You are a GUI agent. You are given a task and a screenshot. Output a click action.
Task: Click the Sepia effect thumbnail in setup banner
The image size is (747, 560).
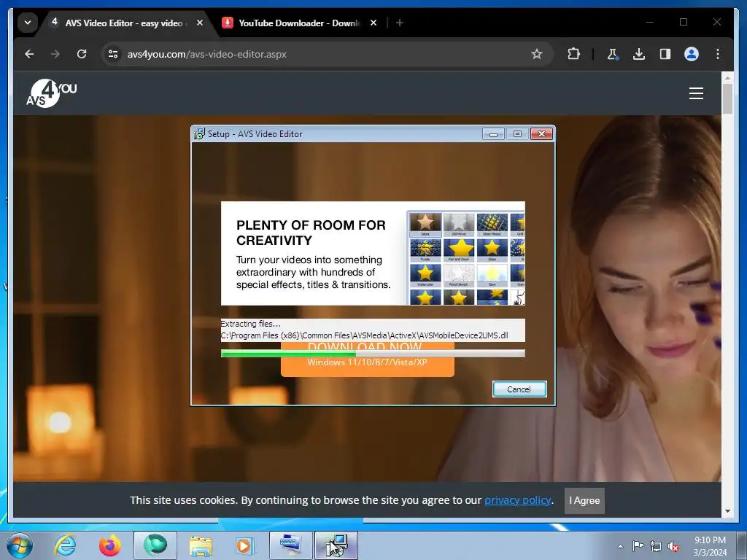pyautogui.click(x=425, y=225)
